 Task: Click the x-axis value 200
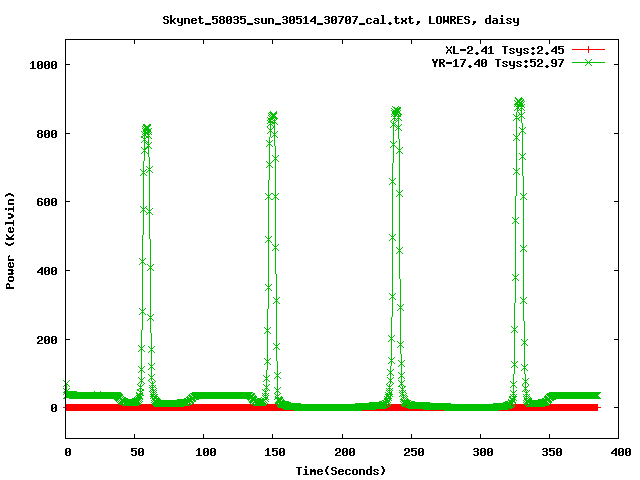[x=344, y=452]
